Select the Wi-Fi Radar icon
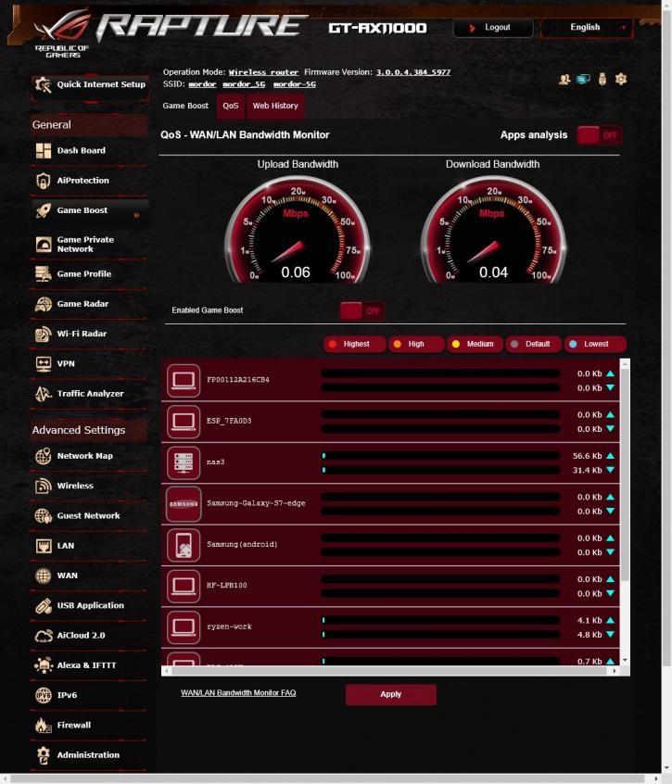Viewport: 672px width, 784px height. click(x=44, y=334)
